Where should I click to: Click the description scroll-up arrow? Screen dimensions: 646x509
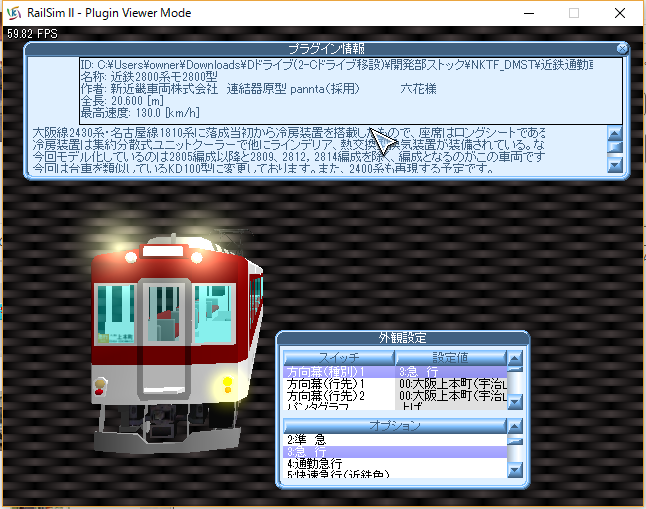pyautogui.click(x=615, y=134)
